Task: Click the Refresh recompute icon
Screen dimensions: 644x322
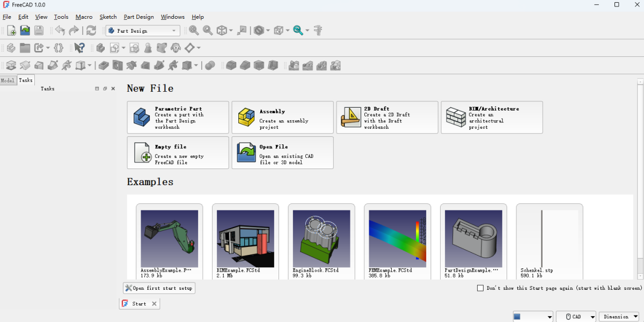Action: click(x=91, y=31)
